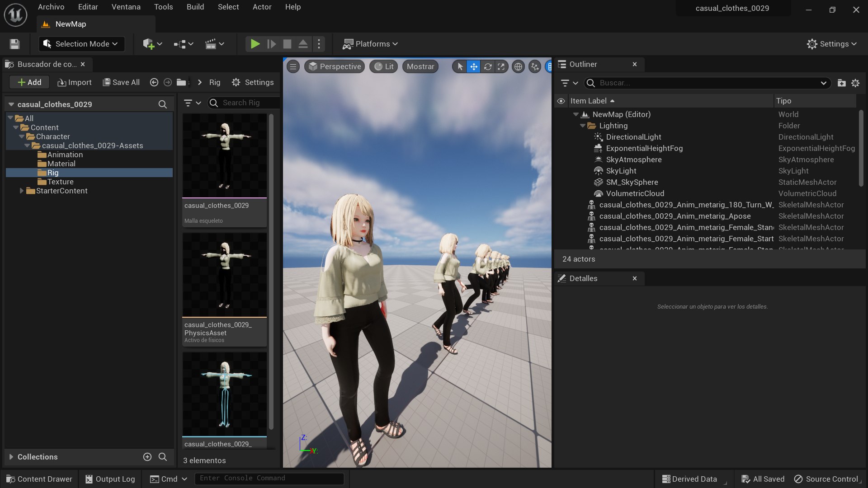868x488 pixels.
Task: Add a new collection with plus icon
Action: coord(147,457)
